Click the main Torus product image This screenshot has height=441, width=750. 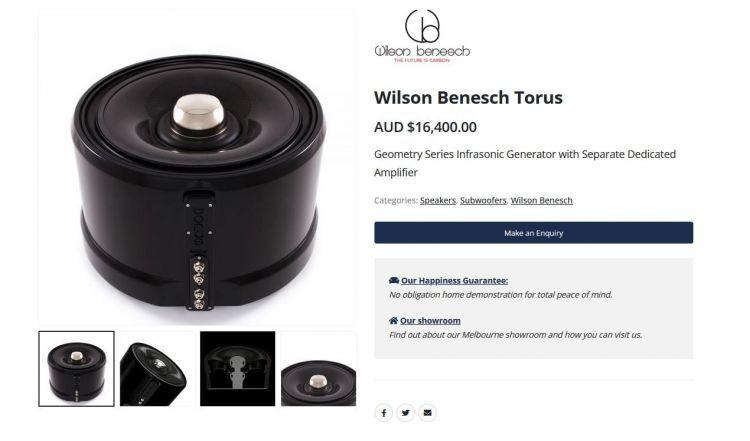[197, 167]
